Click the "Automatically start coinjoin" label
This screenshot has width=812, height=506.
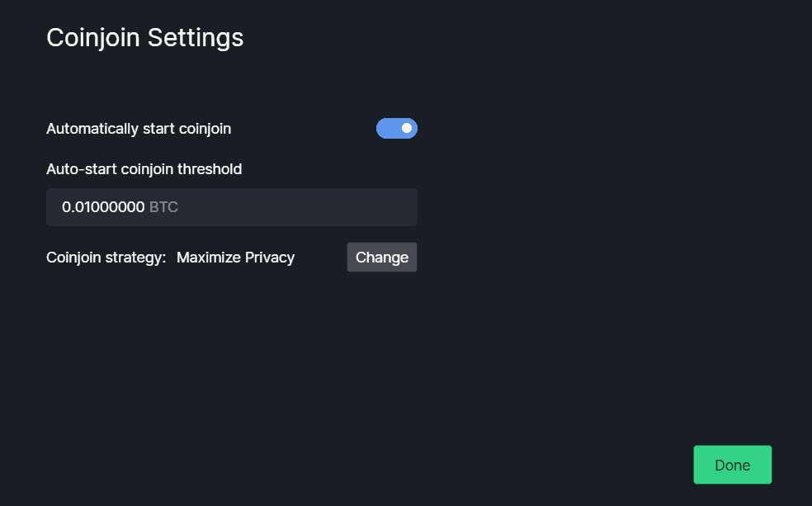139,129
